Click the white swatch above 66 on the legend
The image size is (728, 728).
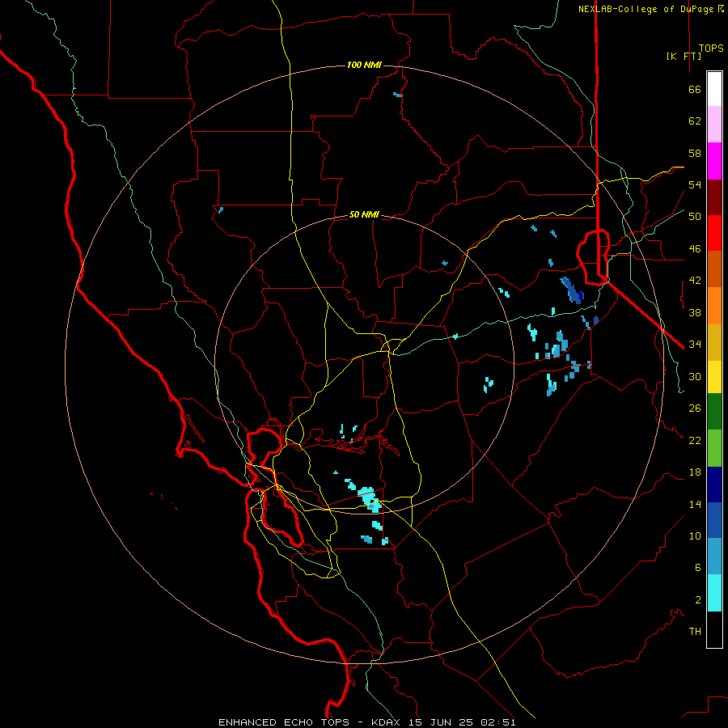pyautogui.click(x=714, y=89)
